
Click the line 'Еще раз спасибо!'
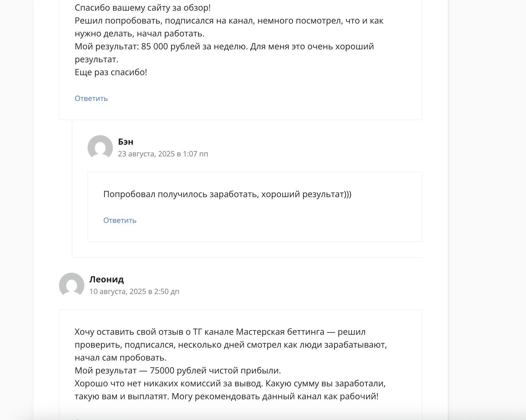pyautogui.click(x=111, y=72)
